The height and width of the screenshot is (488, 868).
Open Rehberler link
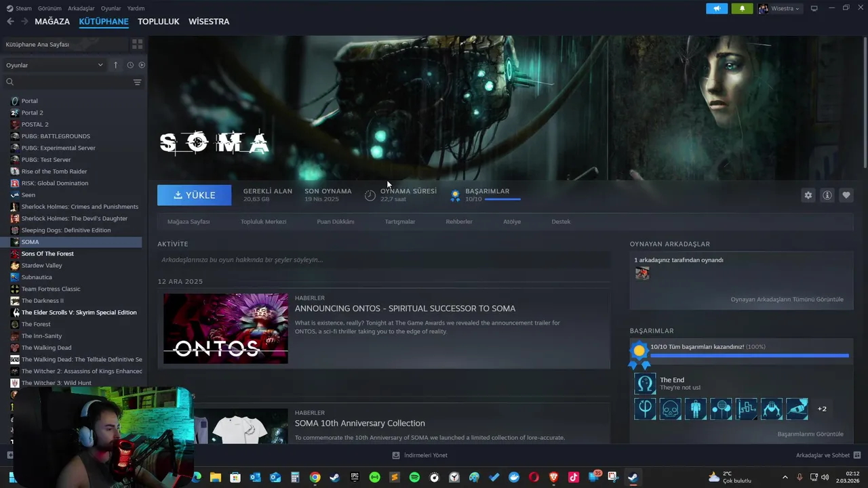click(x=459, y=222)
